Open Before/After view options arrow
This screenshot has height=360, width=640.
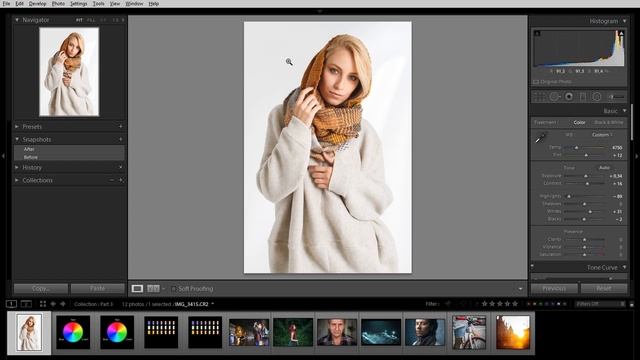pyautogui.click(x=164, y=289)
